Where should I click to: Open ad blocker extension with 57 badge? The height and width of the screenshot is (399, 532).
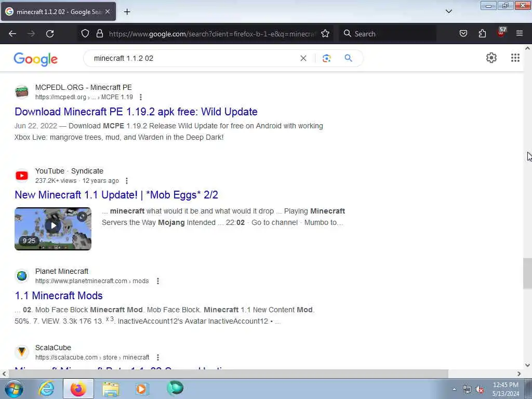pos(501,33)
